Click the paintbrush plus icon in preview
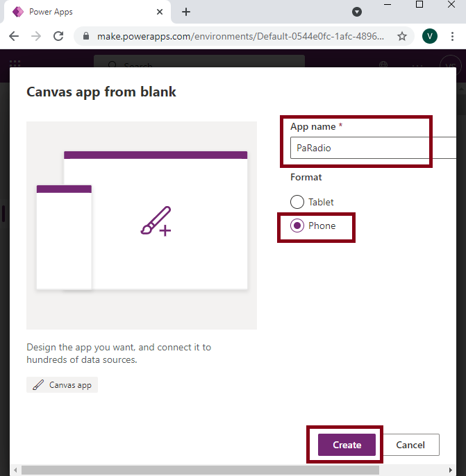The height and width of the screenshot is (476, 466). click(156, 222)
